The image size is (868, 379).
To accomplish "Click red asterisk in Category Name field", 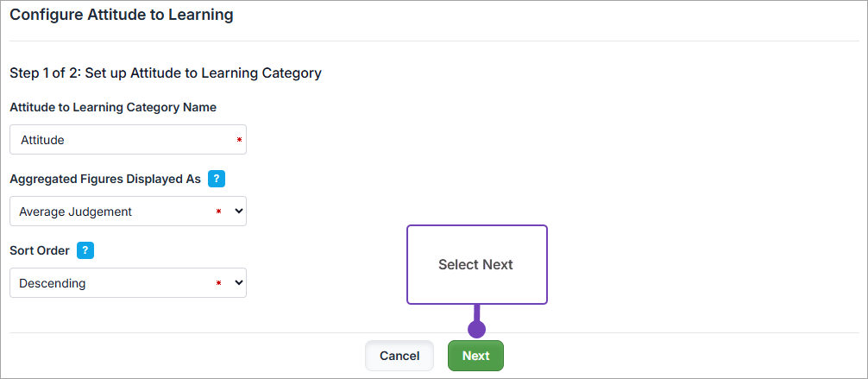I will (239, 139).
